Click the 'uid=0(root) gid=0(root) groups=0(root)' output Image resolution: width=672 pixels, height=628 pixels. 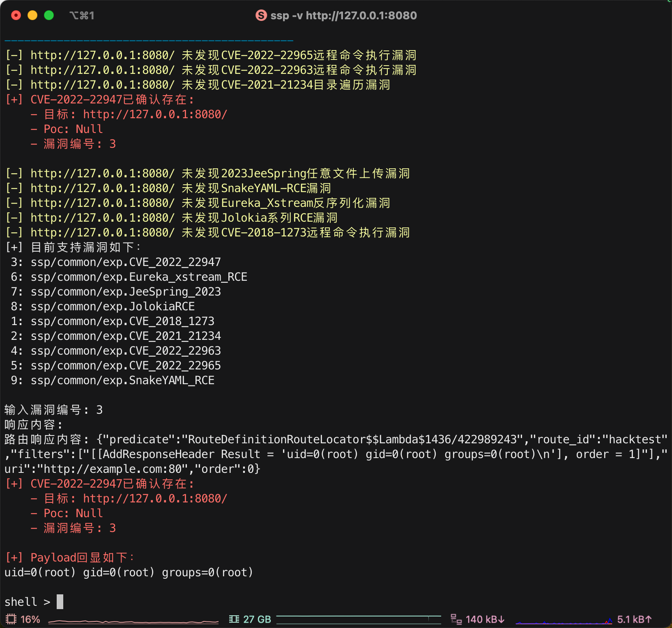(x=129, y=572)
